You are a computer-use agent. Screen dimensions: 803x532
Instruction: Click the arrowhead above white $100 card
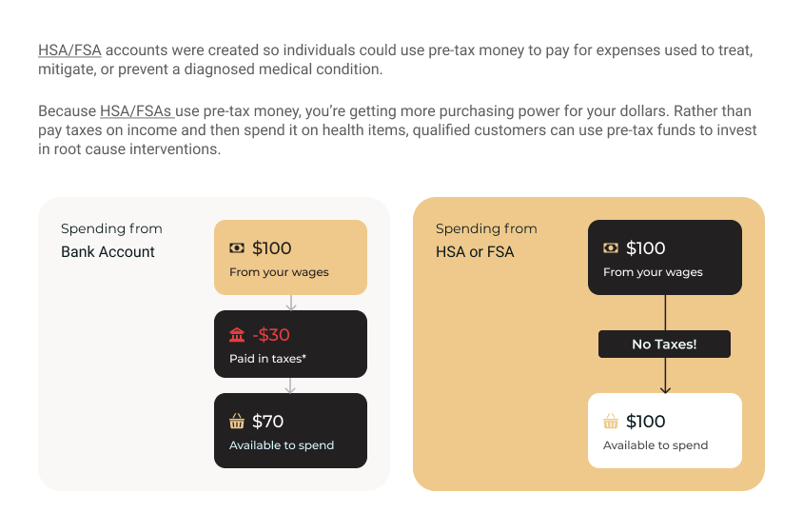pos(665,387)
